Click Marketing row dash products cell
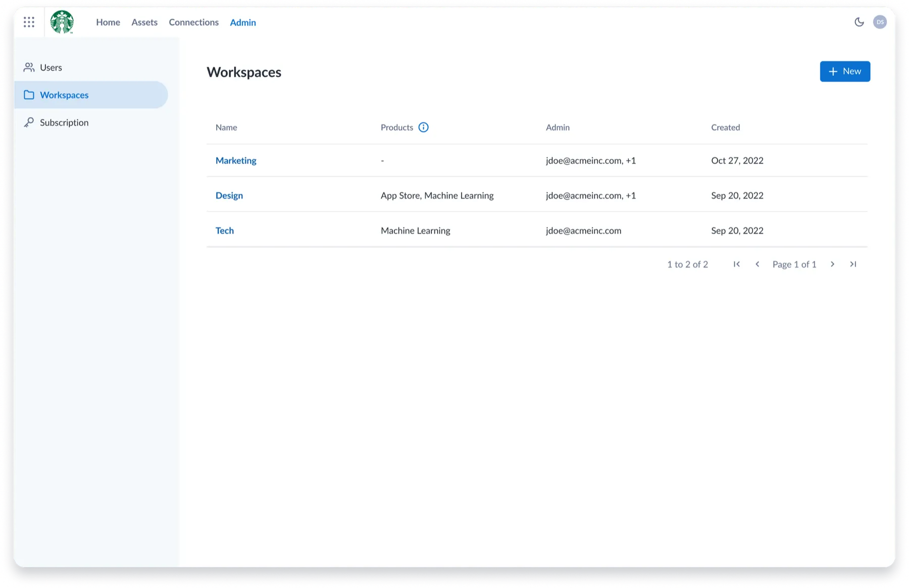909x588 pixels. click(x=382, y=161)
